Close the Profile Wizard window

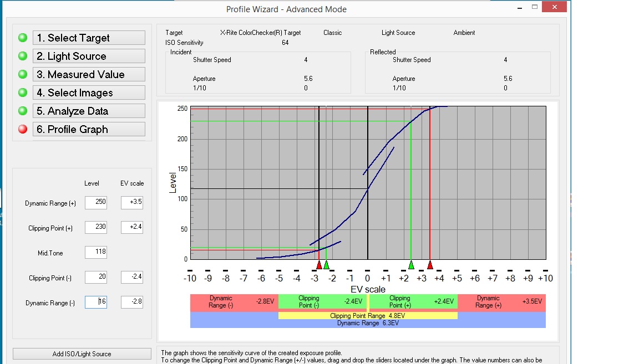pos(554,7)
